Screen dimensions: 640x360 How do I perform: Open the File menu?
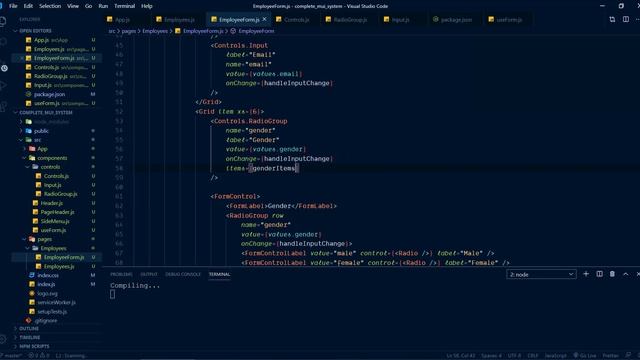pos(13,6)
